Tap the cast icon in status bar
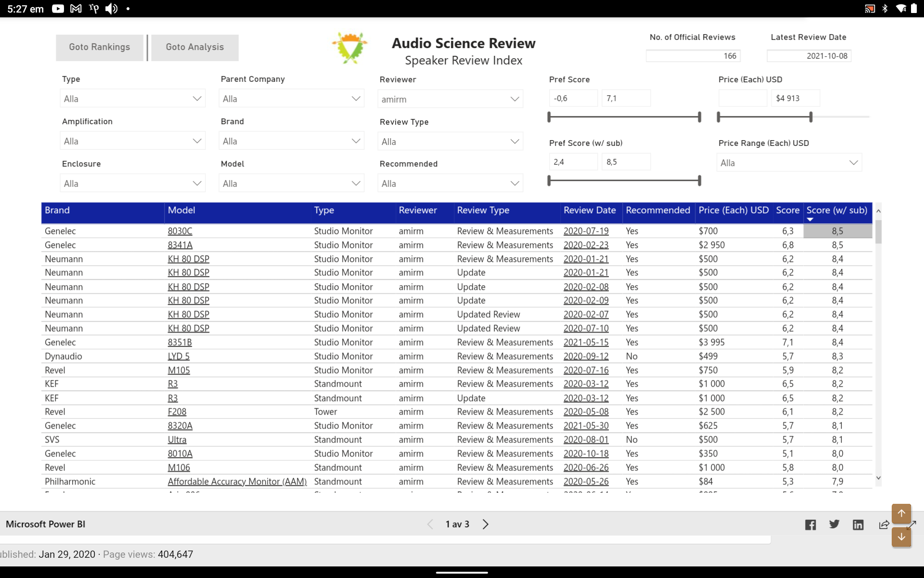This screenshot has height=578, width=924. [870, 9]
